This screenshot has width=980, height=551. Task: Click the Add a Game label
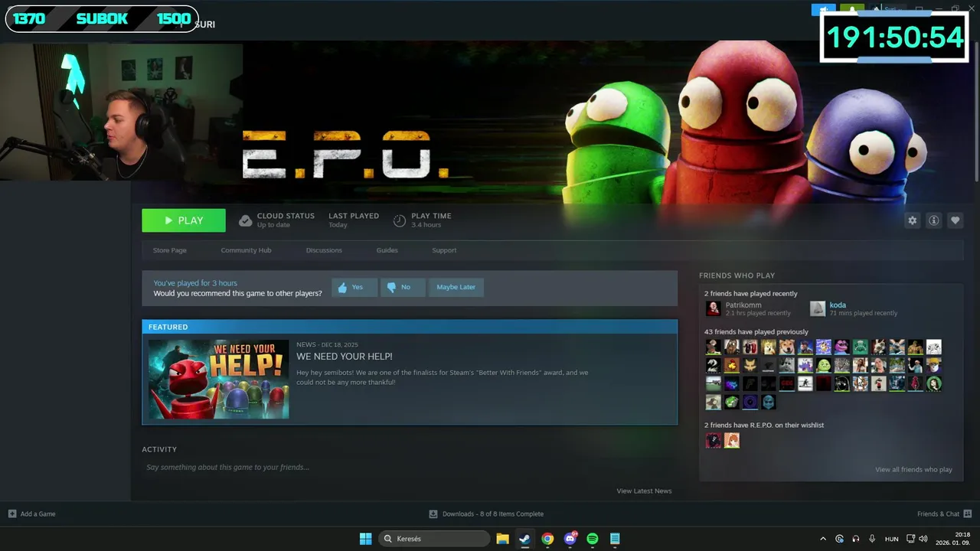[38, 514]
